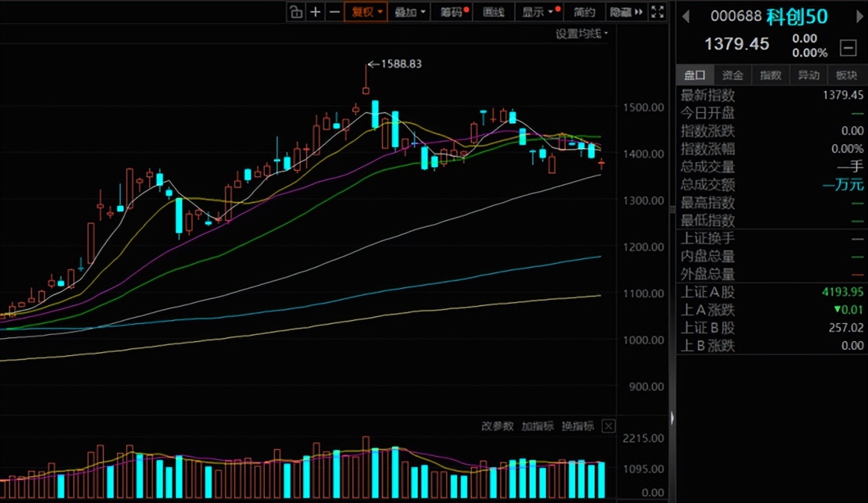Click the side panel vertical collapse handle
Screen dimensions: 868x503
click(x=673, y=418)
